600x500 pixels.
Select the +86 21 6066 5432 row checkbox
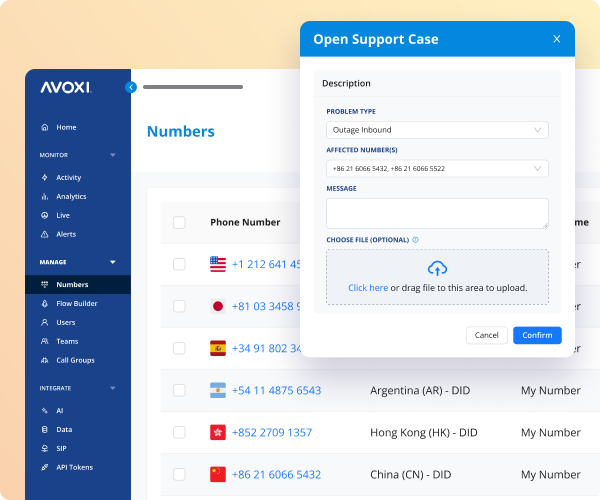pyautogui.click(x=179, y=475)
